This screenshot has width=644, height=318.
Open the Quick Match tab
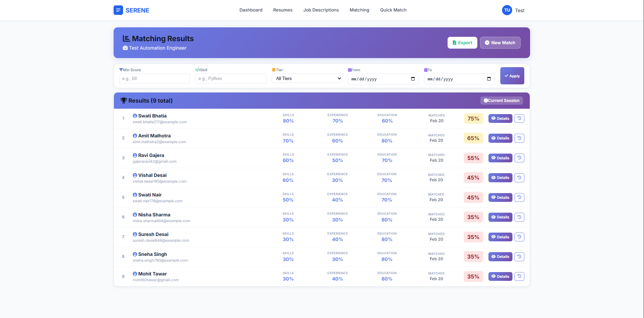click(393, 10)
